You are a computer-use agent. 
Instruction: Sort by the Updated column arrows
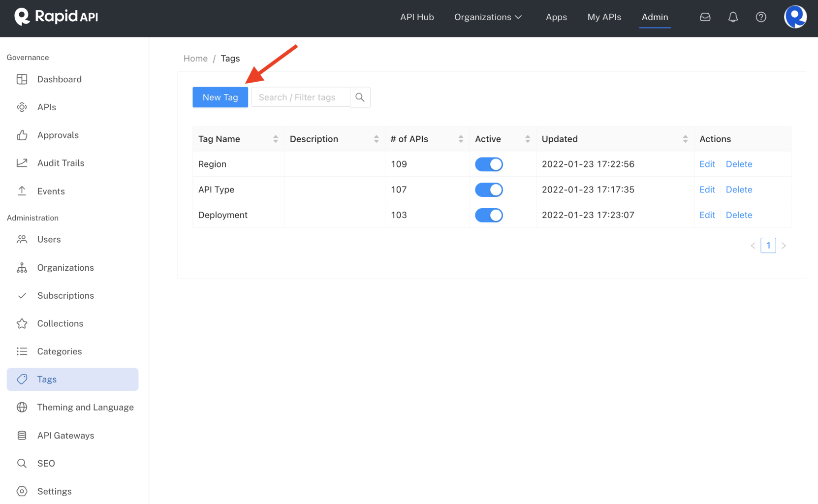(685, 139)
